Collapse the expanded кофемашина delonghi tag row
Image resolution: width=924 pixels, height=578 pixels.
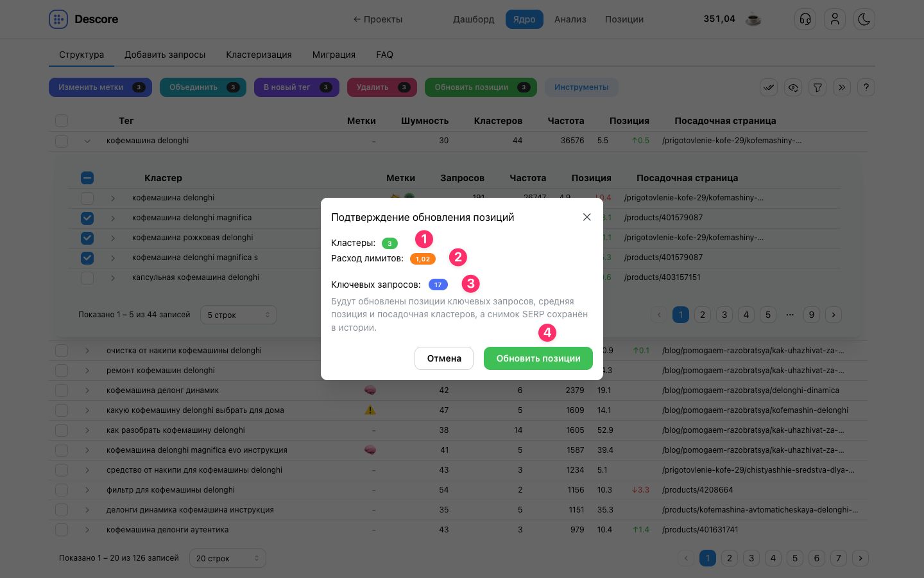click(x=87, y=141)
